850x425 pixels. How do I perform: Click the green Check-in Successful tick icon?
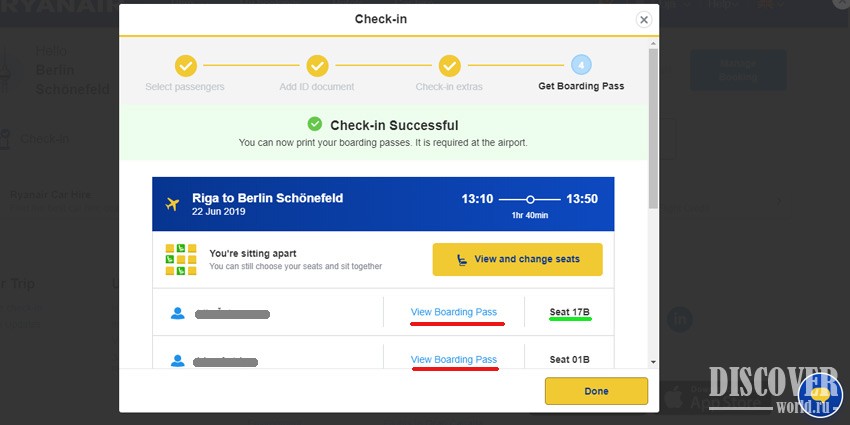coord(314,124)
